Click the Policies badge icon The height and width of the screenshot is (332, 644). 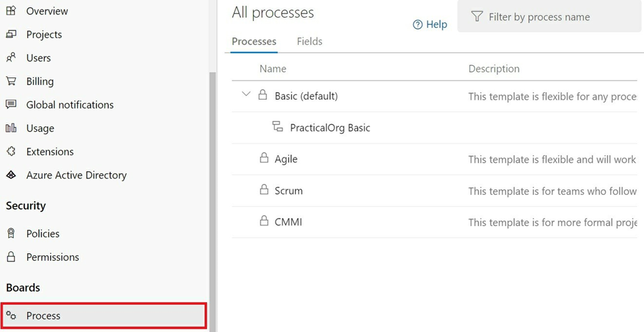click(x=11, y=234)
